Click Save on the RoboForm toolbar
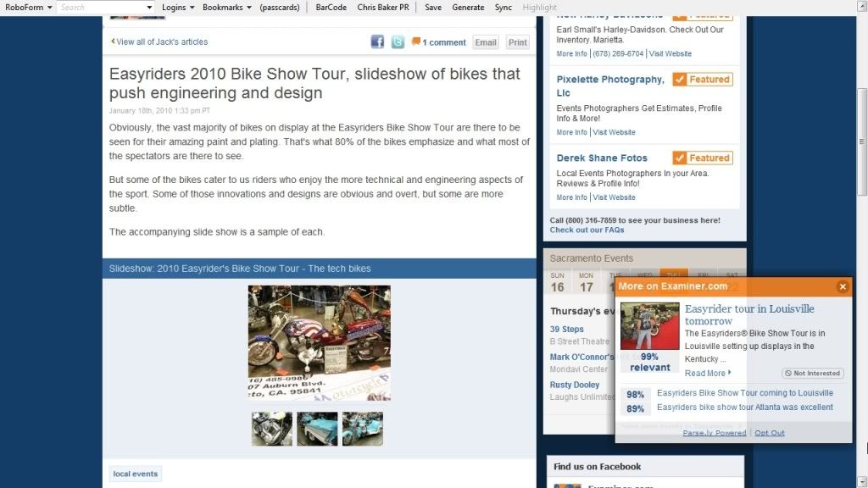 pyautogui.click(x=432, y=7)
